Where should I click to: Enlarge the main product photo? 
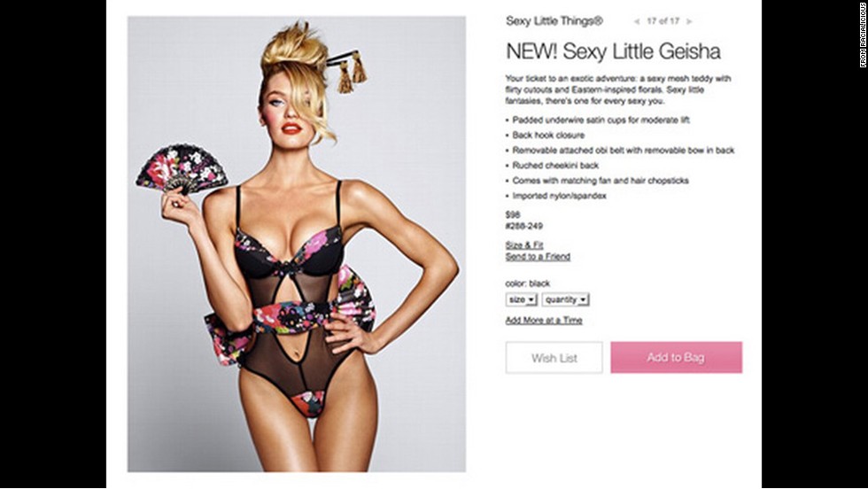tap(297, 244)
